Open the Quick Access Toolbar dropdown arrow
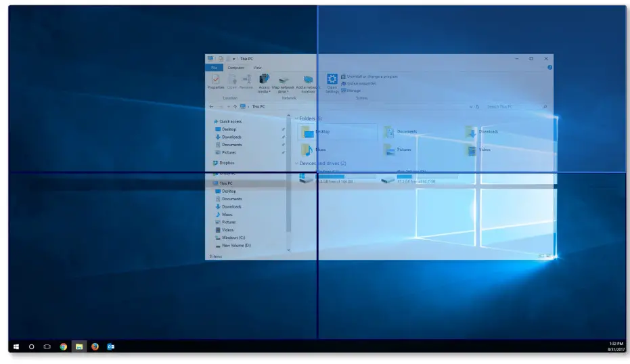Image resolution: width=630 pixels, height=364 pixels. coord(233,59)
